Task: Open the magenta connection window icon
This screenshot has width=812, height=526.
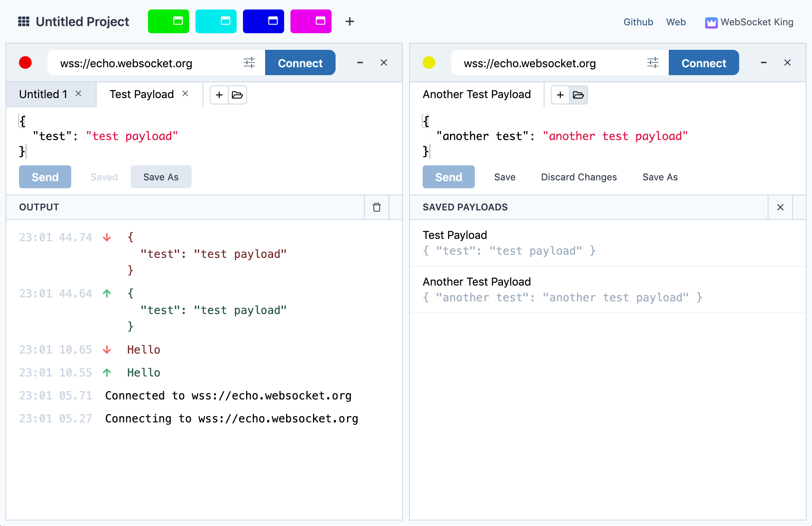Action: point(320,21)
